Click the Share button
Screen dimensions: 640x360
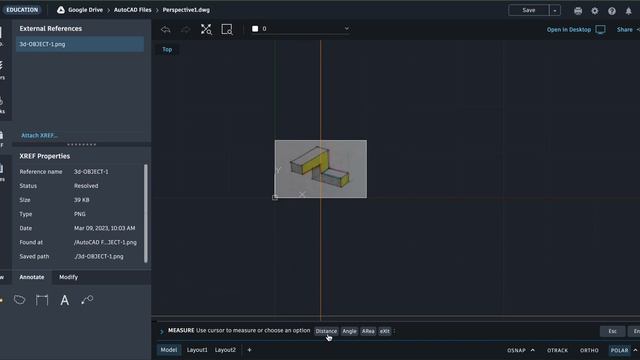624,29
